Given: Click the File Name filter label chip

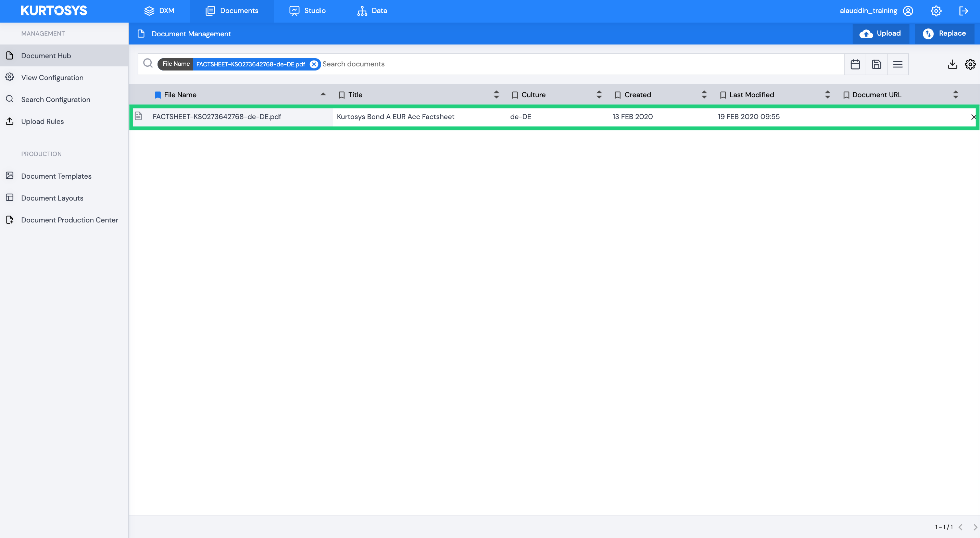Looking at the screenshot, I should click(x=176, y=64).
